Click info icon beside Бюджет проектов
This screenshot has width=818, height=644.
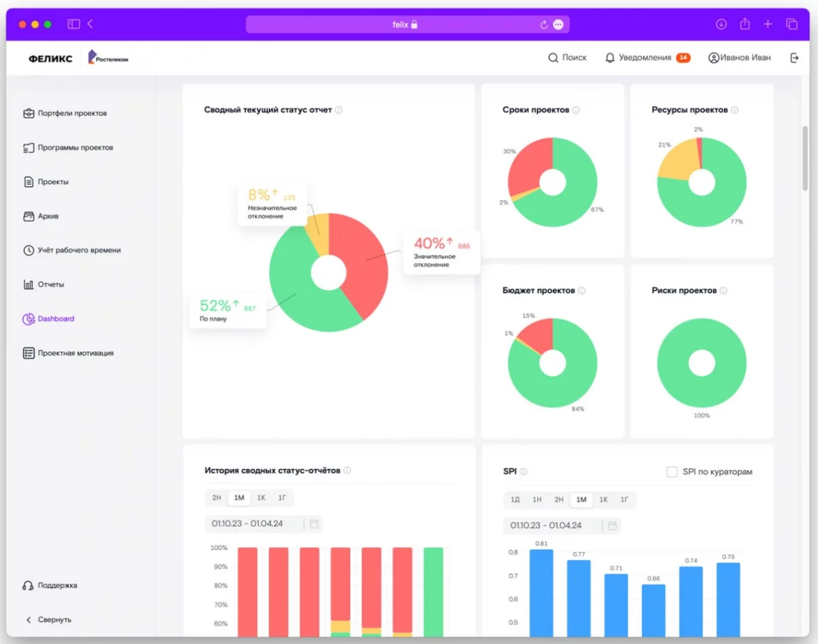[x=581, y=291]
